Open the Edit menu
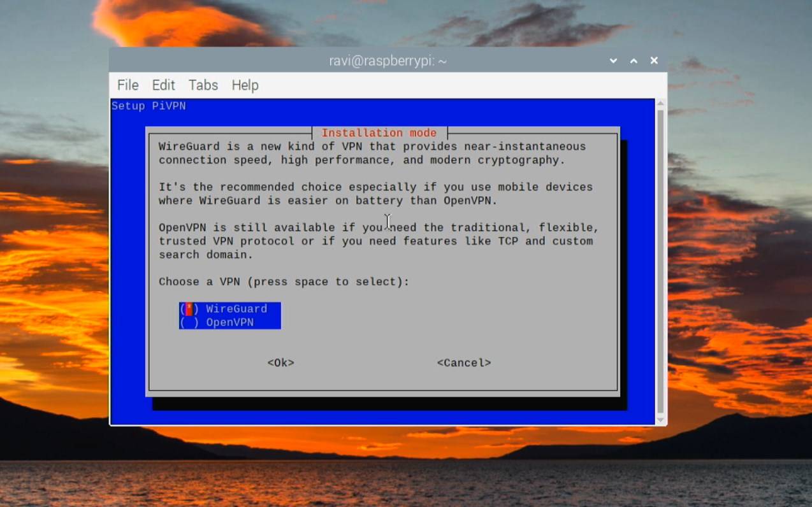This screenshot has height=507, width=812. (x=163, y=85)
